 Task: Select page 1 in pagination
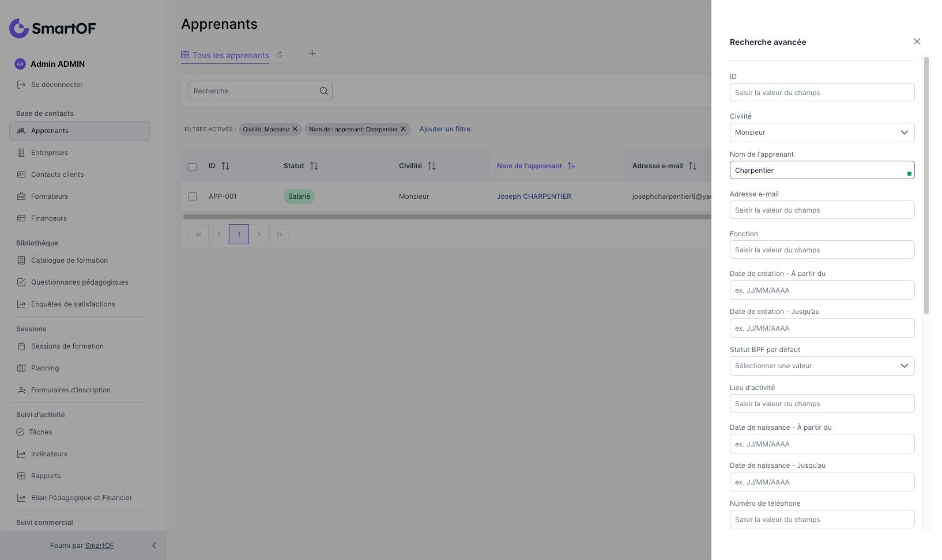pyautogui.click(x=239, y=234)
